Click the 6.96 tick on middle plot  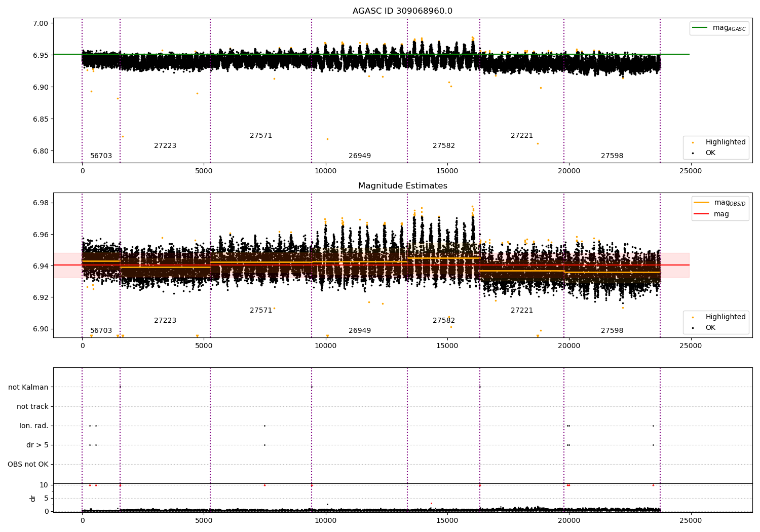[41, 235]
